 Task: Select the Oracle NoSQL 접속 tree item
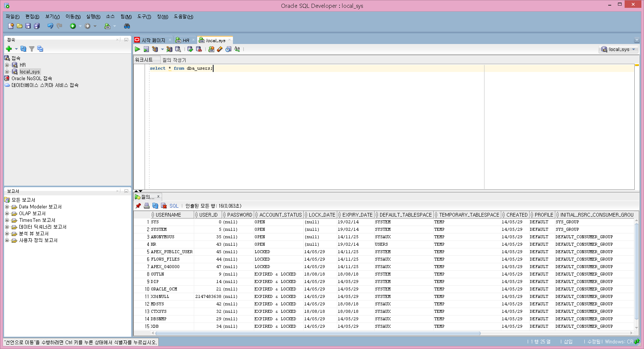coord(32,78)
